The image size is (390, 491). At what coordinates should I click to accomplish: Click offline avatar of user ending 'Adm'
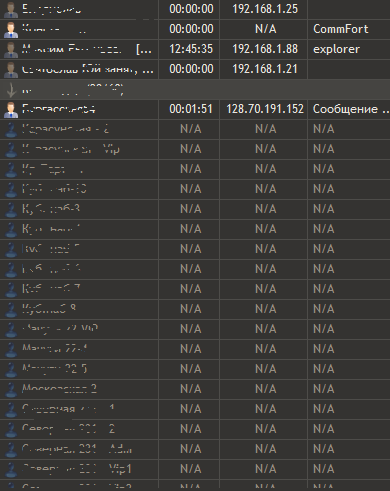[x=11, y=450]
